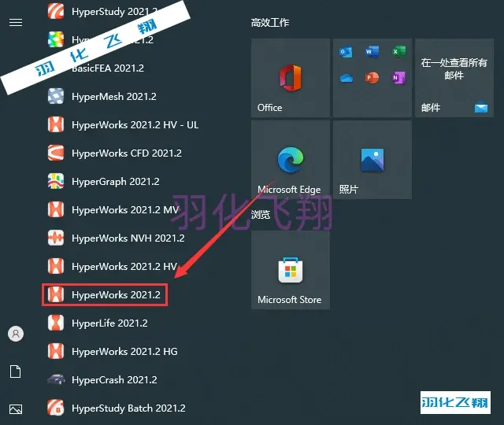504x425 pixels.
Task: Open the Office tile
Action: coord(291,78)
